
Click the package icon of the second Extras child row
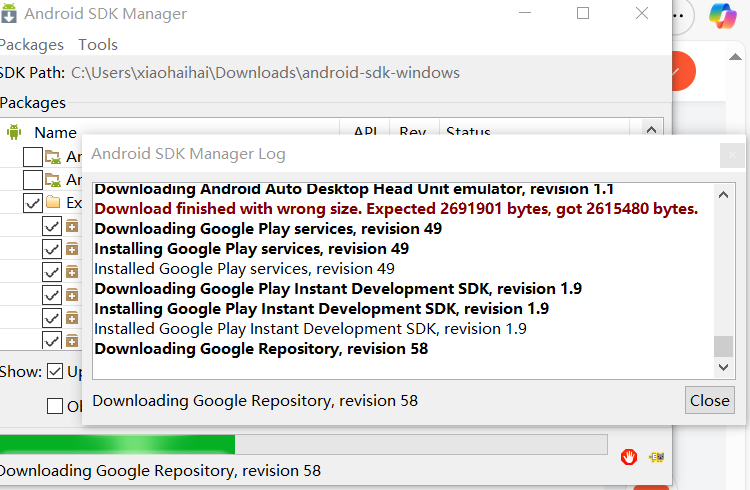point(72,249)
